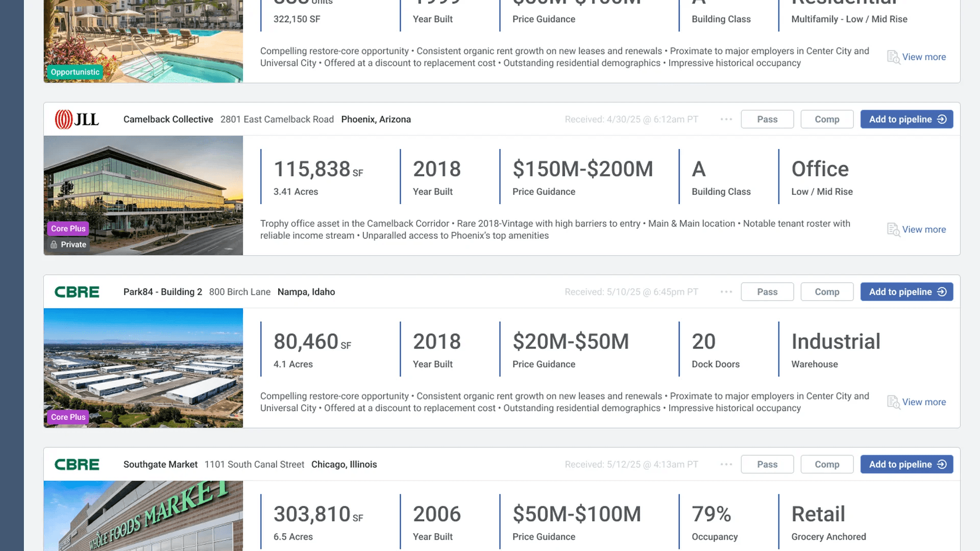Click the document icon beside Park84's View more
The width and height of the screenshot is (980, 551).
coord(893,402)
